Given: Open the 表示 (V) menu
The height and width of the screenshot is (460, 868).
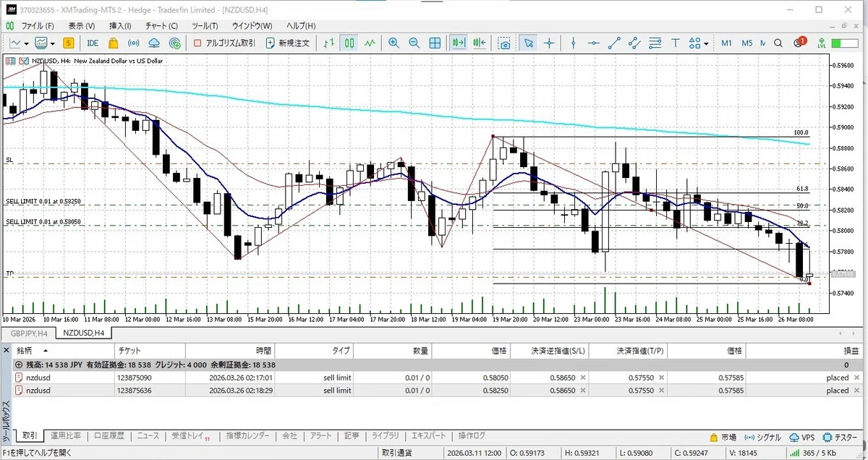Looking at the screenshot, I should tap(82, 25).
